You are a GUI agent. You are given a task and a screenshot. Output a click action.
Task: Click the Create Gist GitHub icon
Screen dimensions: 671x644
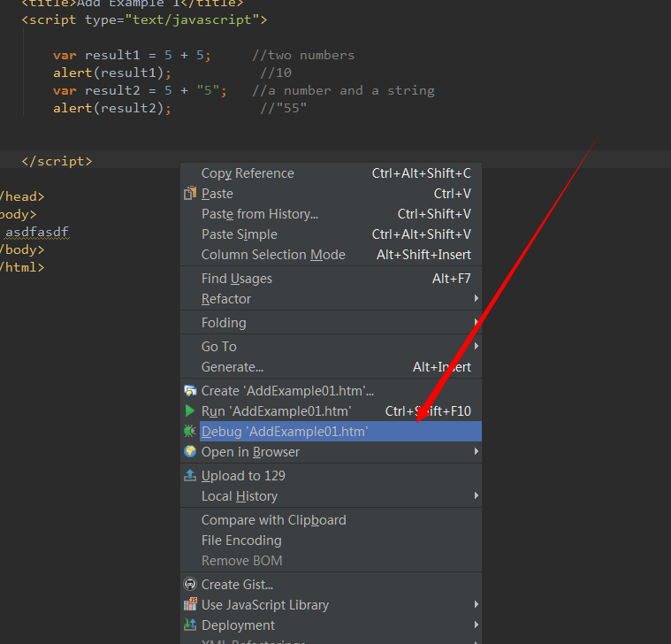(x=190, y=585)
